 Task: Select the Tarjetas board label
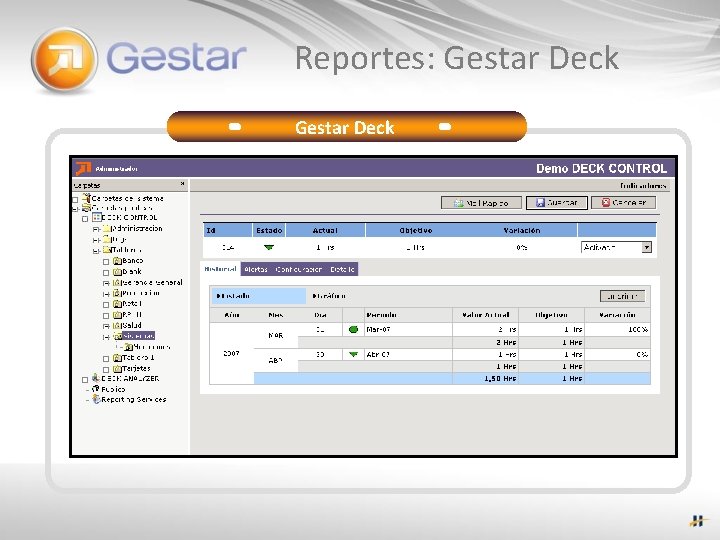(136, 368)
